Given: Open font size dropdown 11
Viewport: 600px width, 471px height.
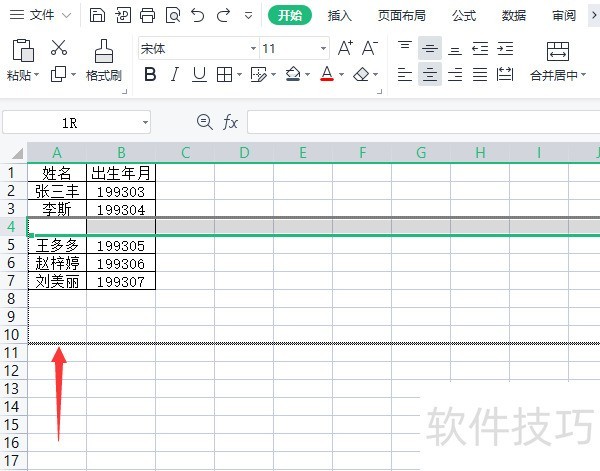Looking at the screenshot, I should [323, 48].
